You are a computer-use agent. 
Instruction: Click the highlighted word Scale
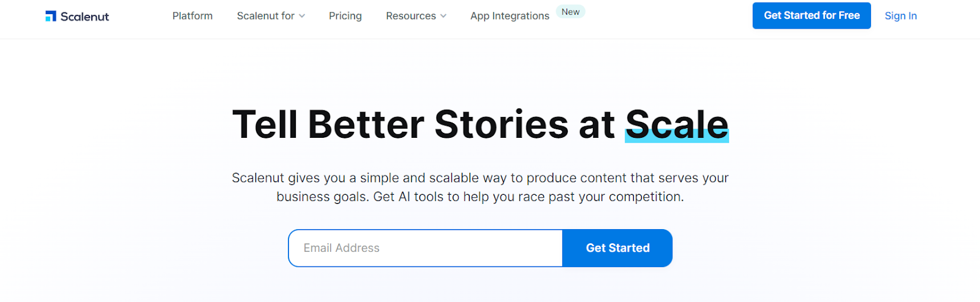[677, 124]
